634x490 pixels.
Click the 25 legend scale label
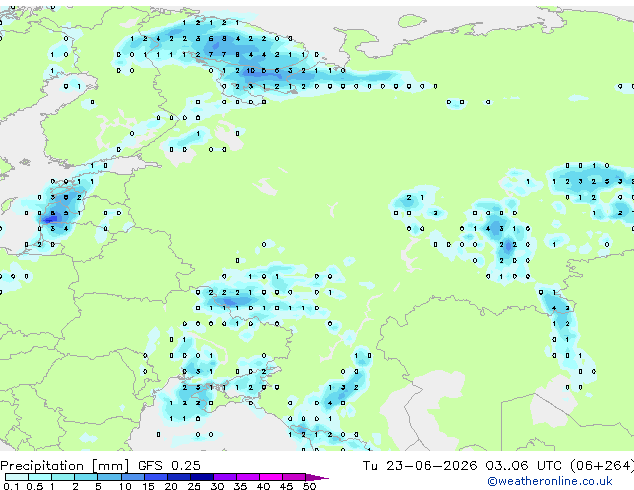194,486
